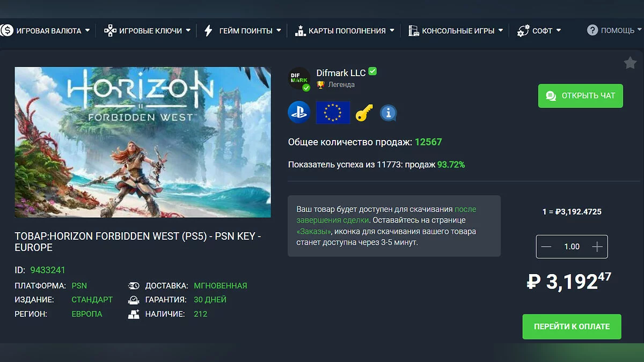
Task: Click the PlayStation platform icon
Action: pos(299,113)
